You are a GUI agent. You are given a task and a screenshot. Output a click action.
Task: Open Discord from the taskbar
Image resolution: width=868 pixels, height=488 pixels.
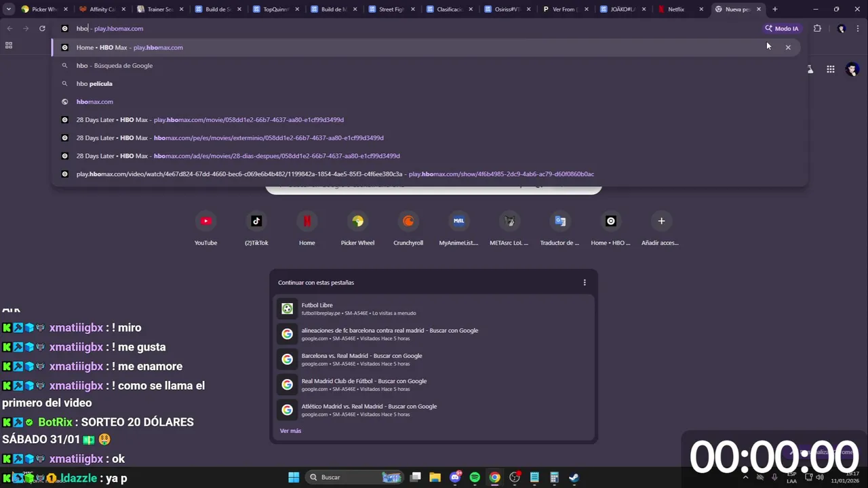(x=455, y=477)
